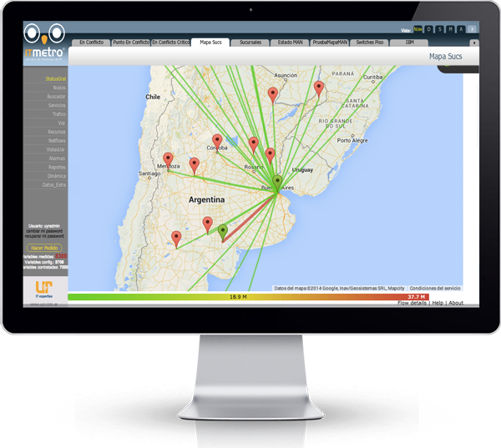Open the Flow details link
Viewport: 501px width, 448px height.
coord(412,303)
